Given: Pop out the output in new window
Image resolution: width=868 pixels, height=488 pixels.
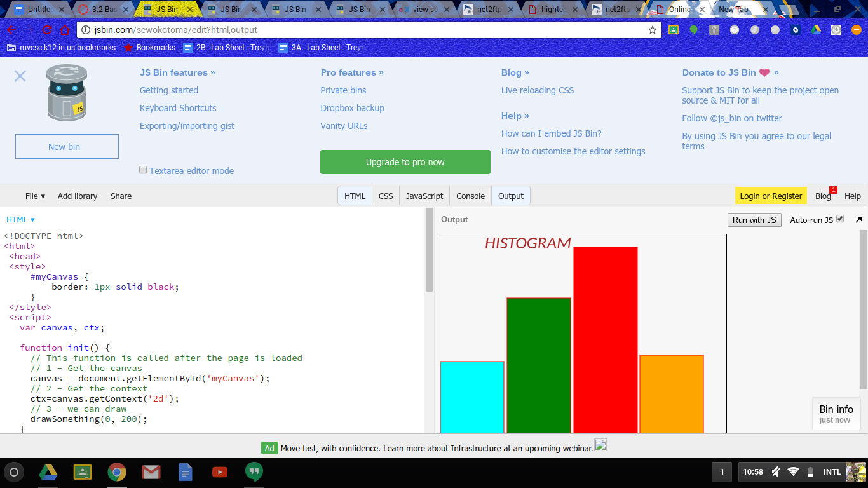Looking at the screenshot, I should pos(858,219).
